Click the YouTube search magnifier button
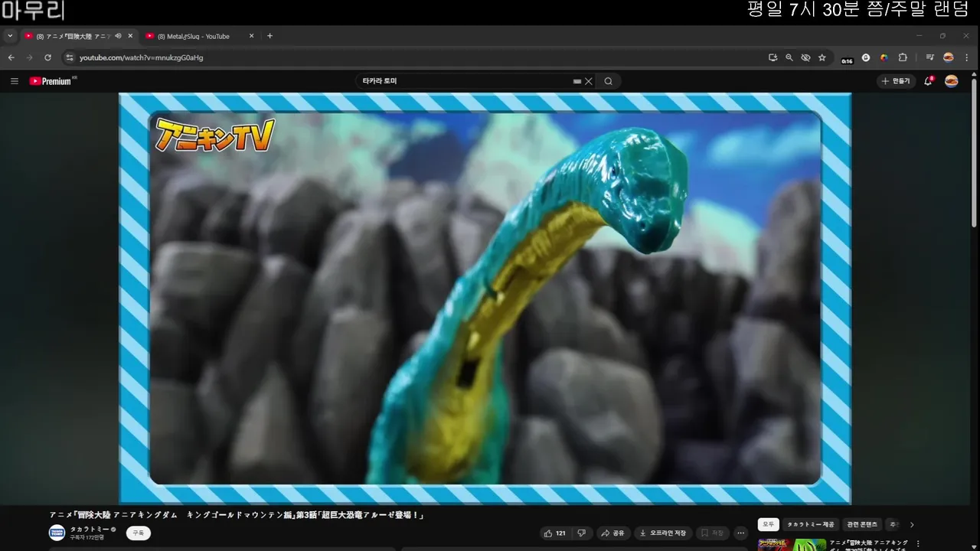980x551 pixels. 608,81
